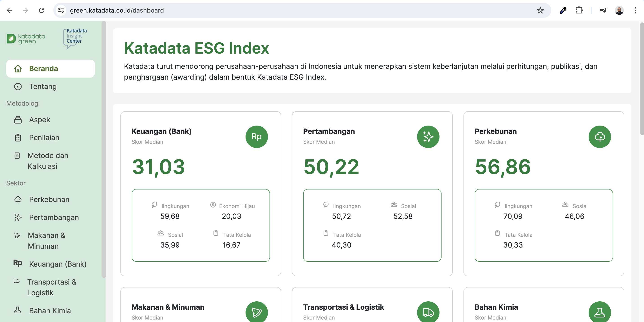Screen dimensions: 644x322
Task: Bookmark this page with the star icon
Action: point(540,10)
